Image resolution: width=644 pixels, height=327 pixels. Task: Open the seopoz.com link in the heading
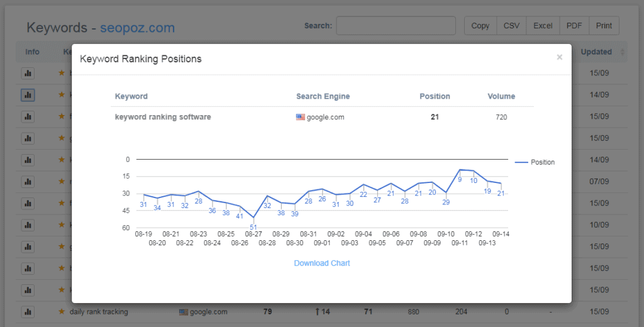[x=137, y=28]
